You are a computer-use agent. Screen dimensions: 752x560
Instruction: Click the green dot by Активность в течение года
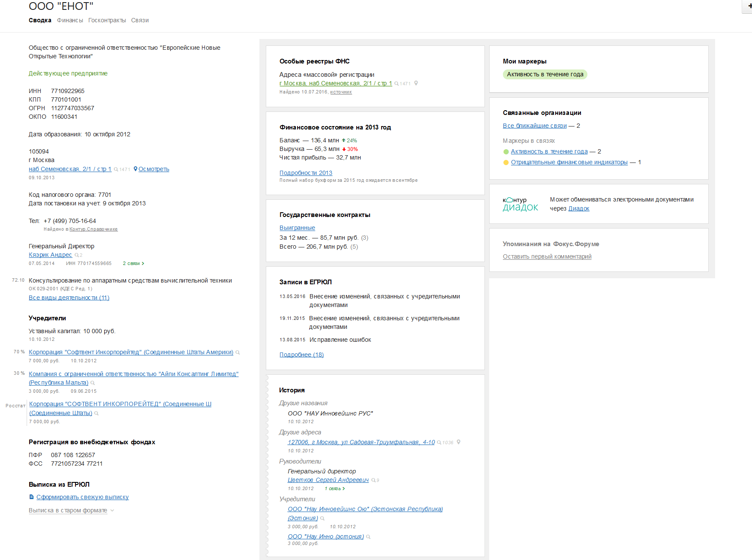click(x=506, y=151)
